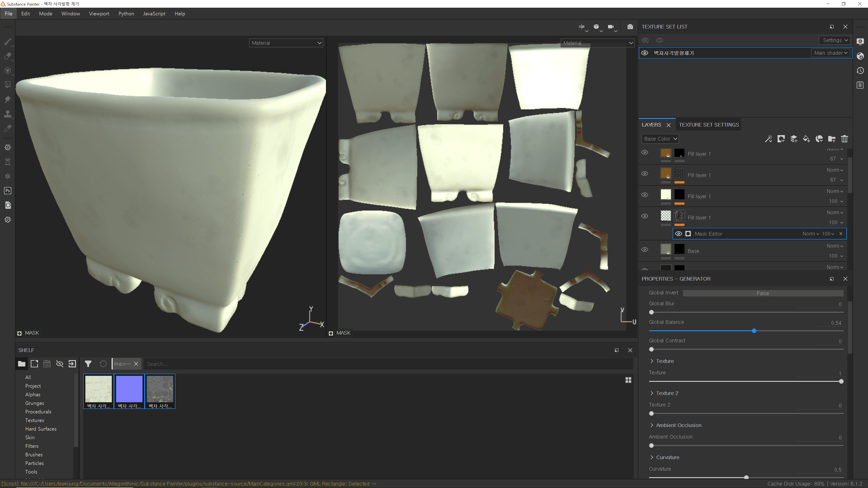Image resolution: width=868 pixels, height=488 pixels.
Task: Select the Paint brush tool
Action: pos(7,42)
